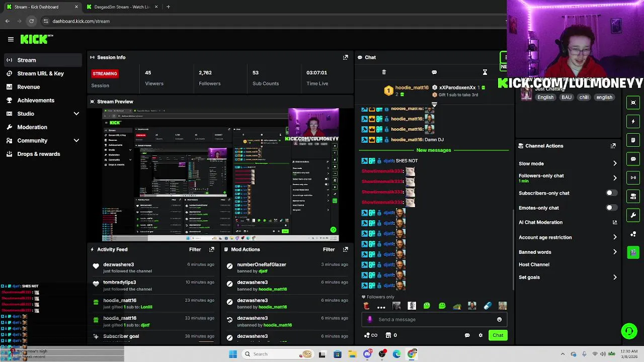
Task: Click the browser address bar
Action: pyautogui.click(x=272, y=21)
